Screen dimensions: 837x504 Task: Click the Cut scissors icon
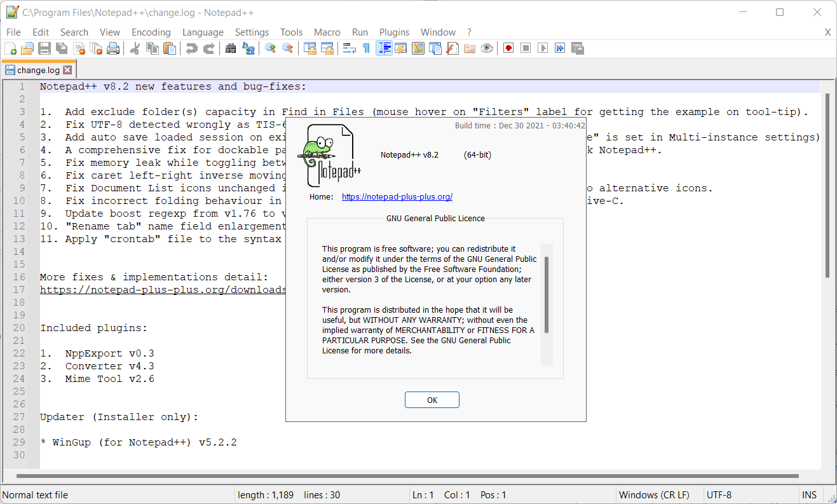(135, 48)
